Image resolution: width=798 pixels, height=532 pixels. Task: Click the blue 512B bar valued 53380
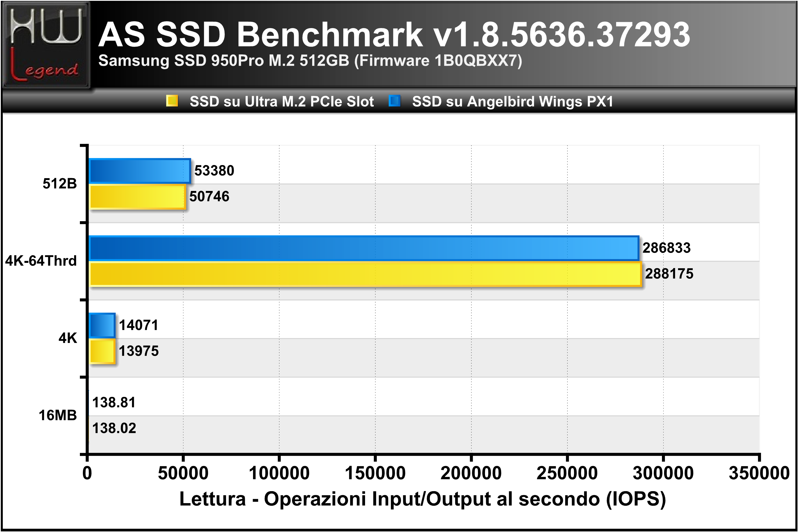[140, 171]
